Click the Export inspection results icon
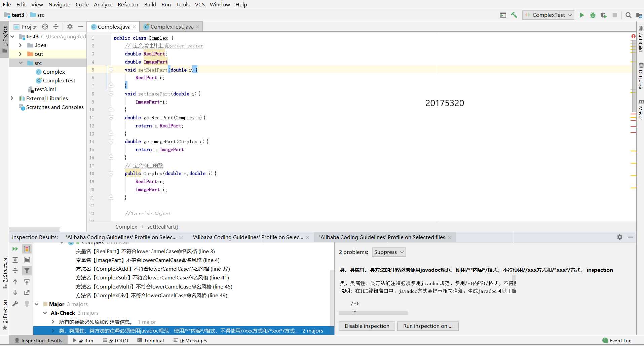This screenshot has height=346, width=644. 27,293
